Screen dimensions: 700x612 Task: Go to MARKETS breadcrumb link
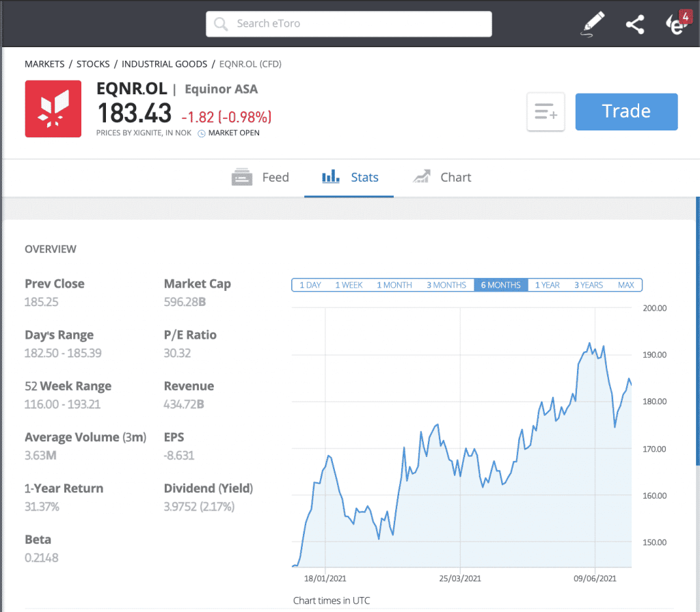tap(44, 64)
